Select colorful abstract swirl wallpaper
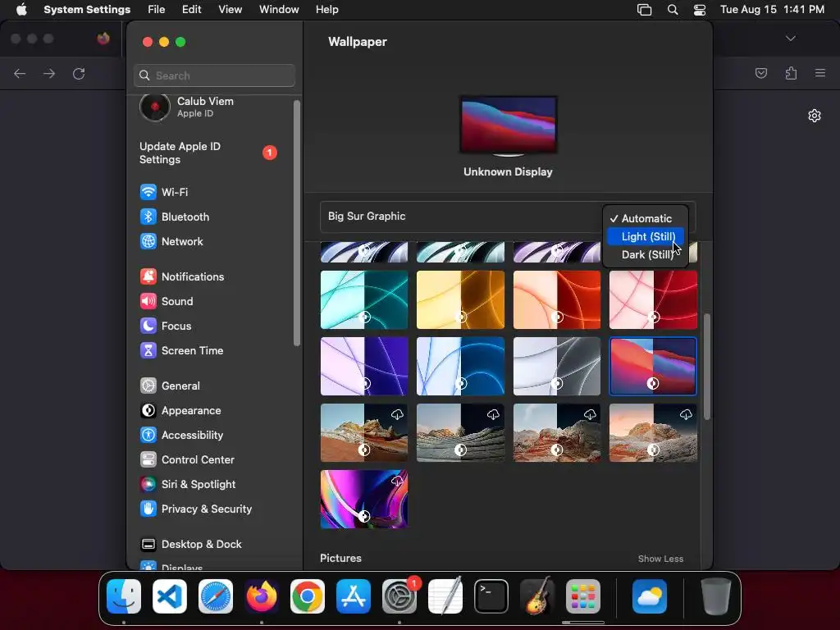840x630 pixels. [363, 499]
